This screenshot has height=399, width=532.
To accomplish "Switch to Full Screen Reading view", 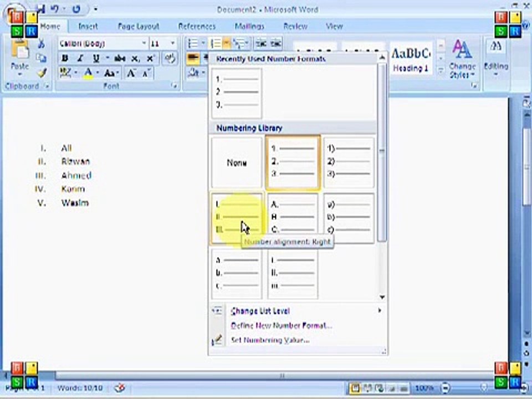I will pos(367,388).
